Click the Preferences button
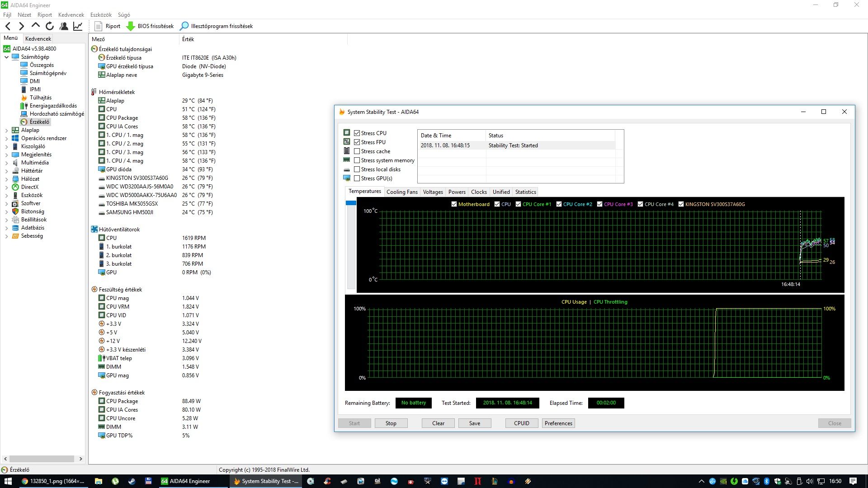 pos(558,423)
